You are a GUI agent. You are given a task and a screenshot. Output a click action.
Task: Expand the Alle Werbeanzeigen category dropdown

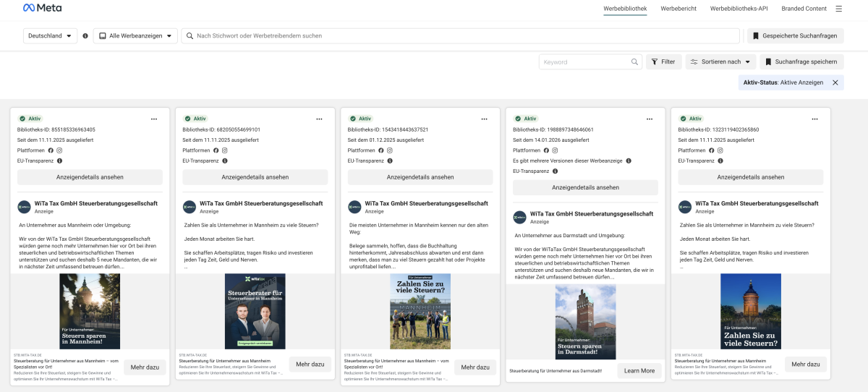tap(135, 35)
